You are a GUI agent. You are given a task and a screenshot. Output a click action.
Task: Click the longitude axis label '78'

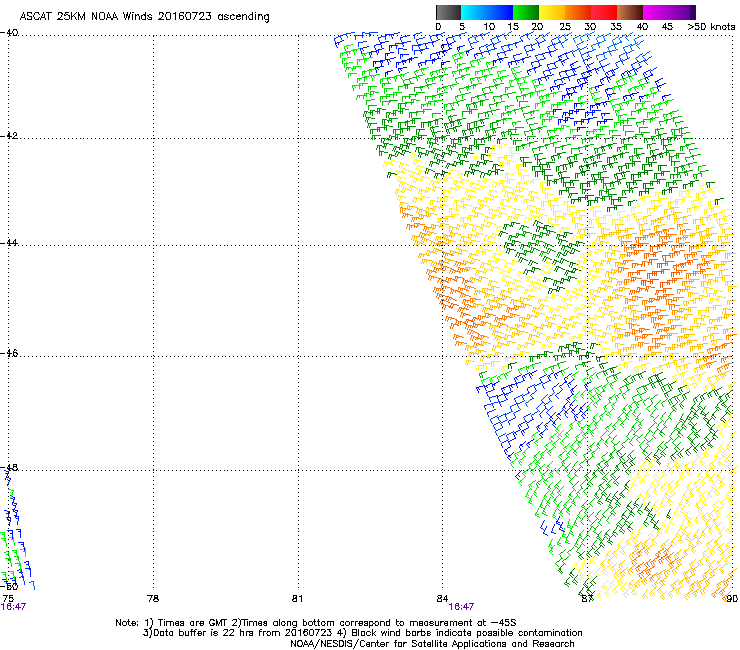[153, 599]
